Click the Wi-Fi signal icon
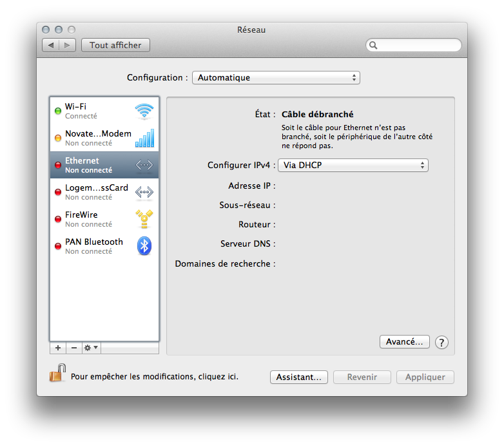The height and width of the screenshot is (447, 504). click(x=144, y=111)
